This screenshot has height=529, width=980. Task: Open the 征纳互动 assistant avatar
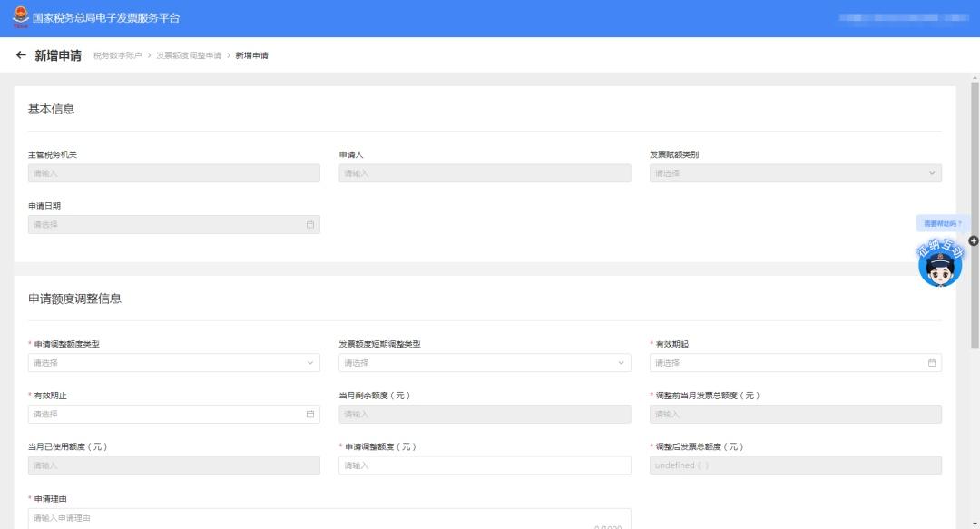tap(940, 264)
